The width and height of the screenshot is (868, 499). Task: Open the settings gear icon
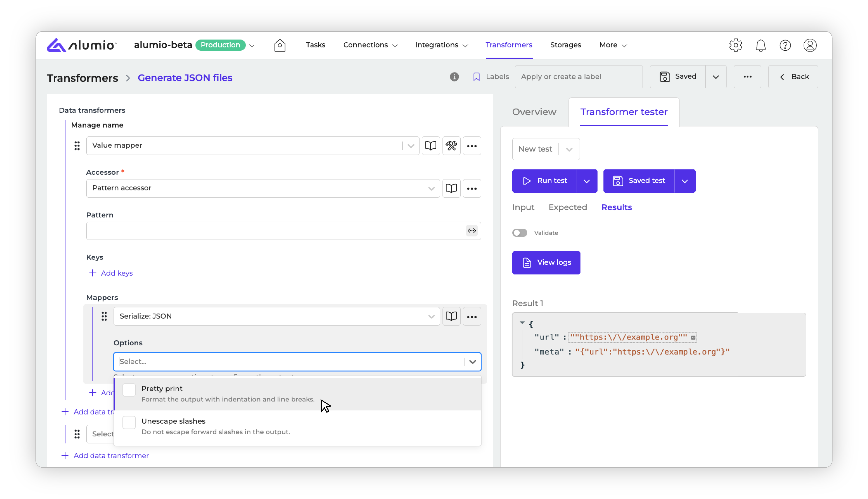pos(735,45)
